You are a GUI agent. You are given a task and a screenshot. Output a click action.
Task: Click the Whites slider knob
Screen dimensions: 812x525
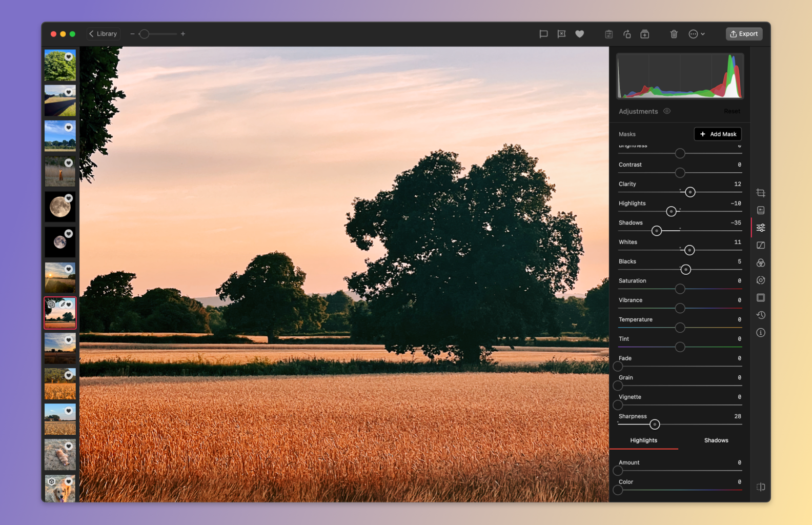[689, 250]
